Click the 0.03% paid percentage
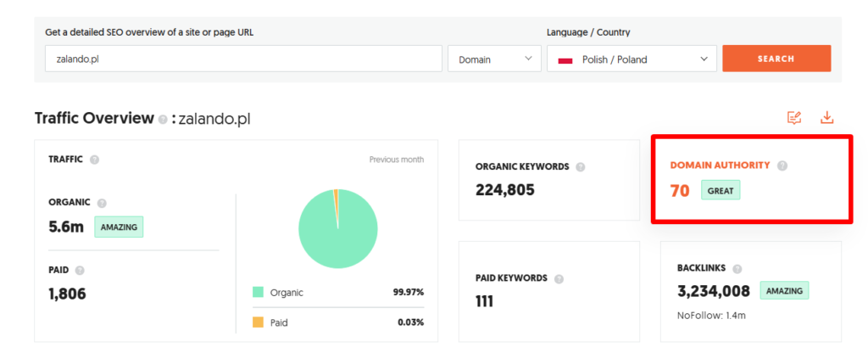Image resolution: width=868 pixels, height=353 pixels. [x=411, y=322]
